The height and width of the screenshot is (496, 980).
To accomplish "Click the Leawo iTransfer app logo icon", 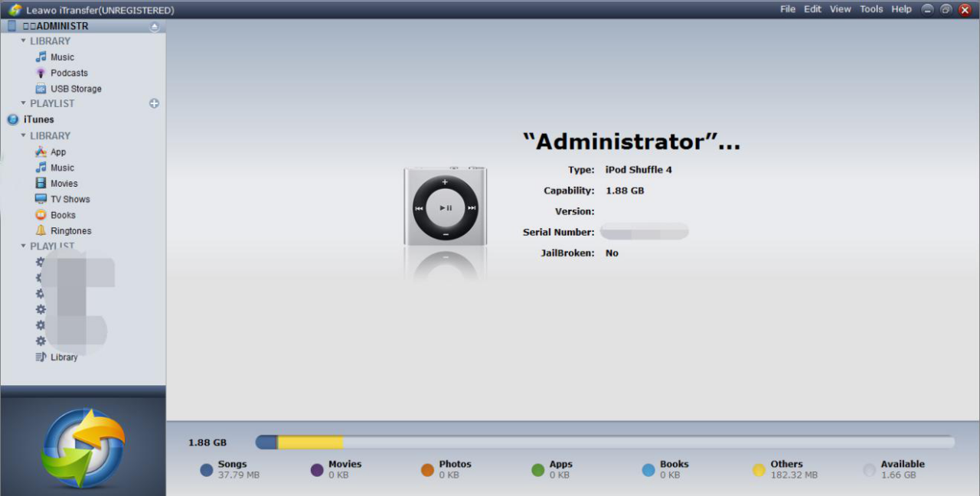I will pyautogui.click(x=15, y=10).
